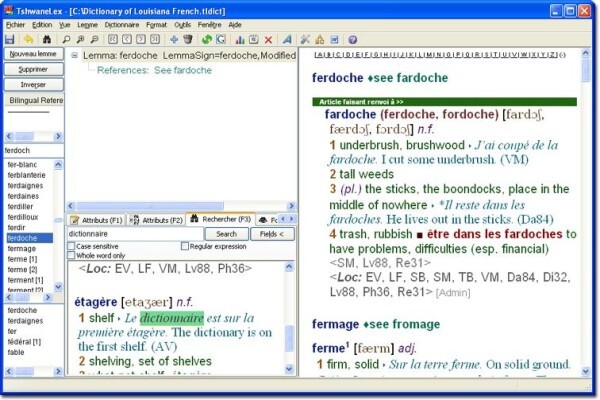This screenshot has width=600, height=400.
Task: Click scroll-down arrow of lemma list
Action: [58, 286]
